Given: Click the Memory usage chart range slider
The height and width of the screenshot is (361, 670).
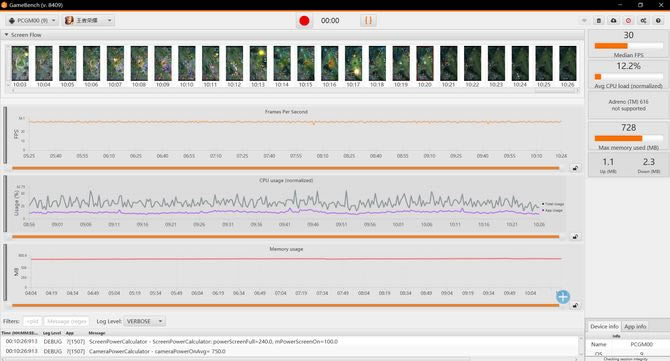Looking at the screenshot, I should [x=286, y=305].
